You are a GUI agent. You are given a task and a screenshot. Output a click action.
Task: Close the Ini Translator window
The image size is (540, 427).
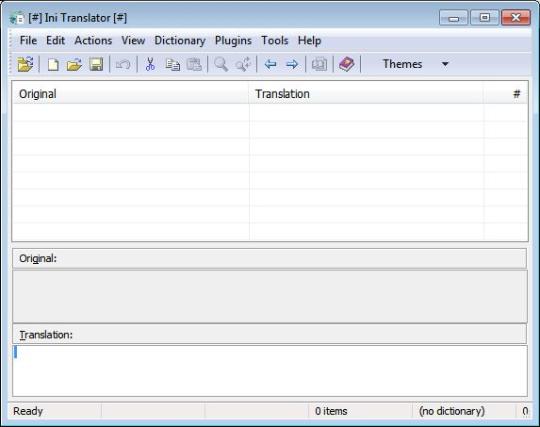tap(516, 18)
